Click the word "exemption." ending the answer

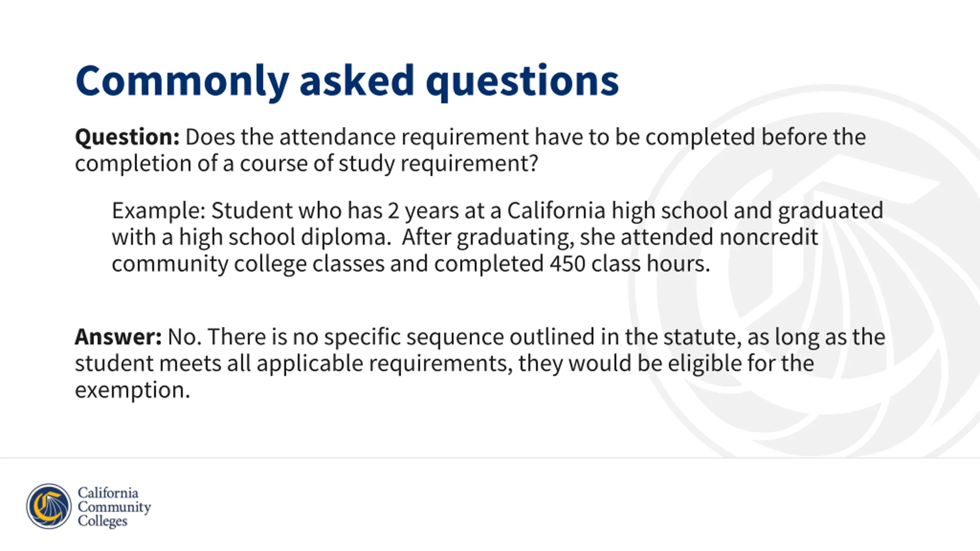[132, 391]
